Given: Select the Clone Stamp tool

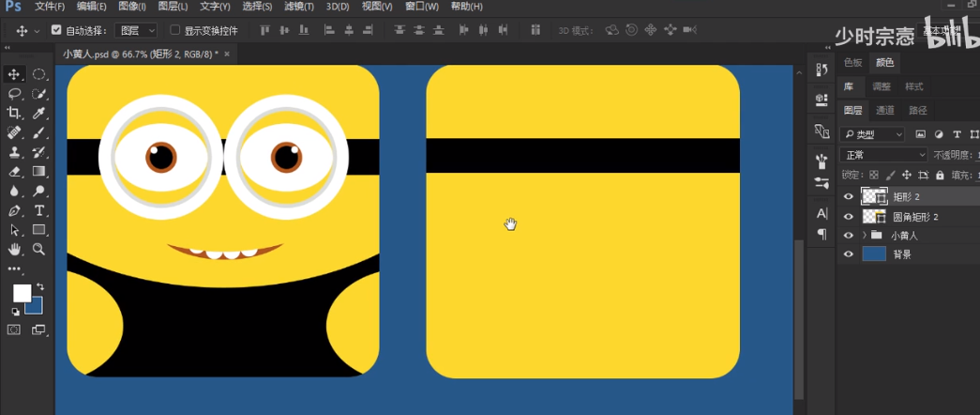Looking at the screenshot, I should click(x=14, y=152).
